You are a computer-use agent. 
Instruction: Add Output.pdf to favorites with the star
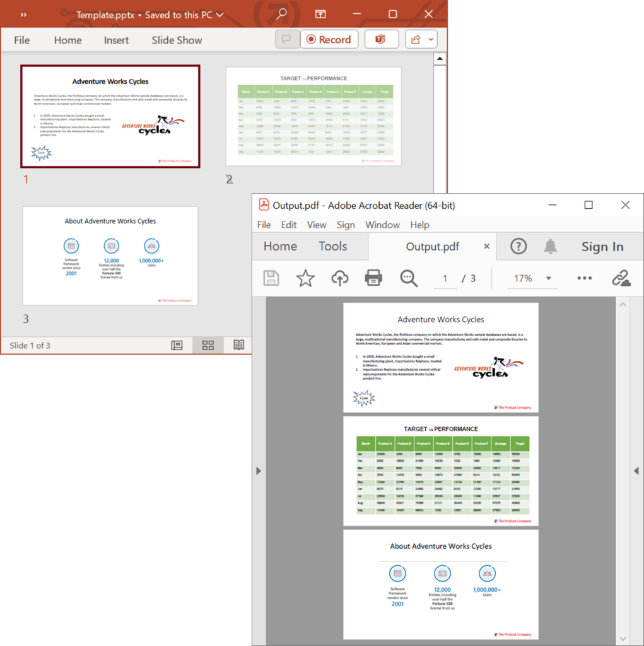pos(305,278)
